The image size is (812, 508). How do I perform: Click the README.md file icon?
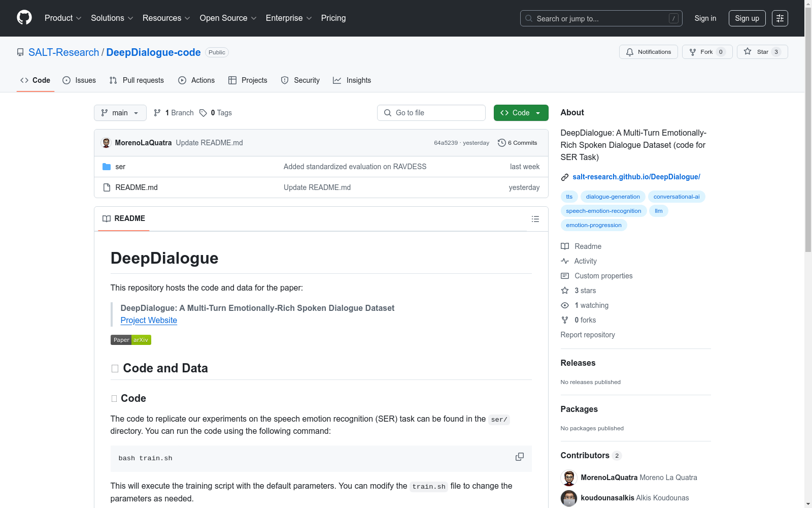[107, 187]
